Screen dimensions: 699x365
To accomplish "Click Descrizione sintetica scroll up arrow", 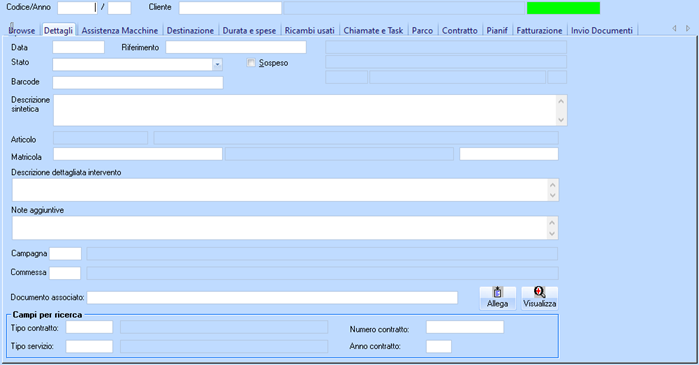I will point(561,101).
